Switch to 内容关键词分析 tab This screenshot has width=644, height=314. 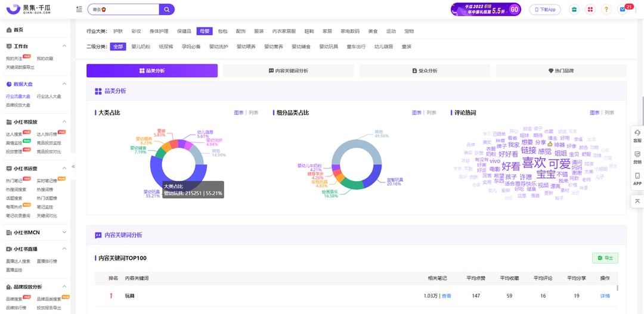289,70
